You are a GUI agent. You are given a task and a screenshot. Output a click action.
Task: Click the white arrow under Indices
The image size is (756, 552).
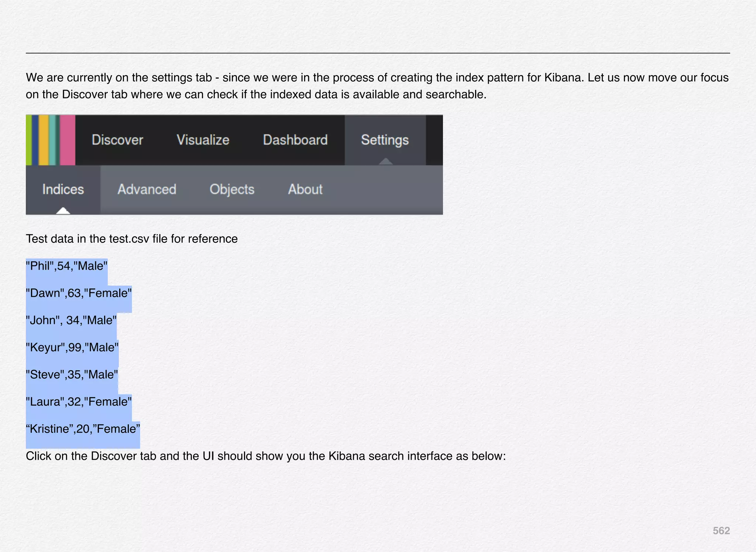point(63,211)
